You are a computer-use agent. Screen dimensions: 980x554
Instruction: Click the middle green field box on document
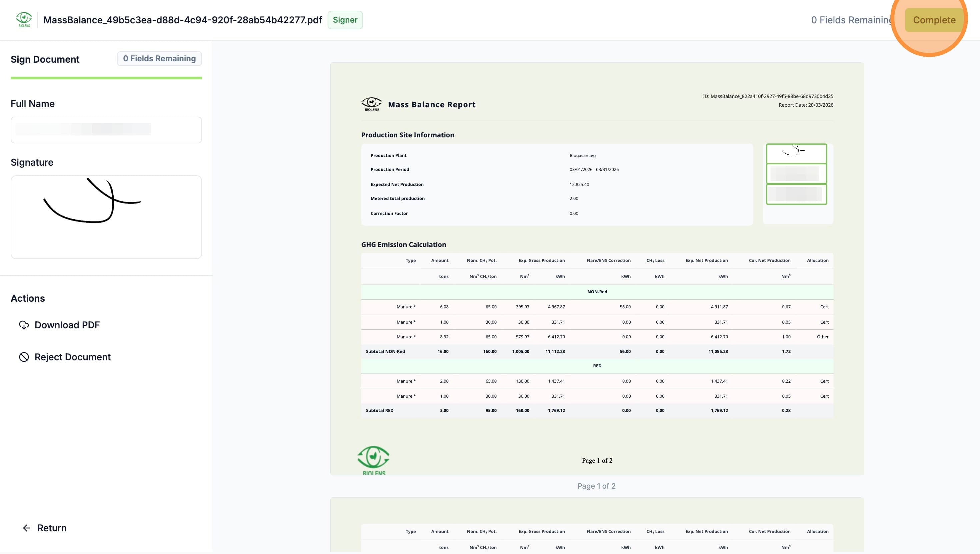tap(796, 174)
